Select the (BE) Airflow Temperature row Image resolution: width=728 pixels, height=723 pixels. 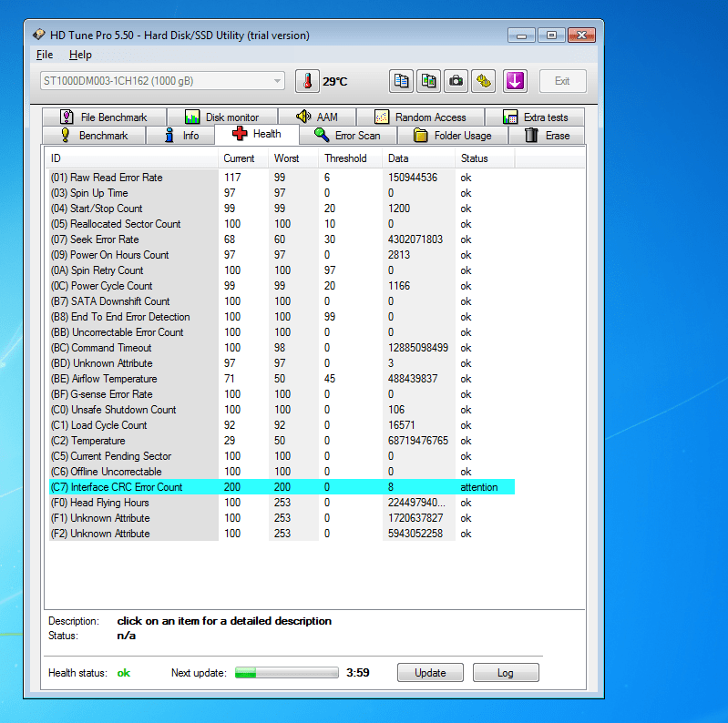click(x=282, y=378)
